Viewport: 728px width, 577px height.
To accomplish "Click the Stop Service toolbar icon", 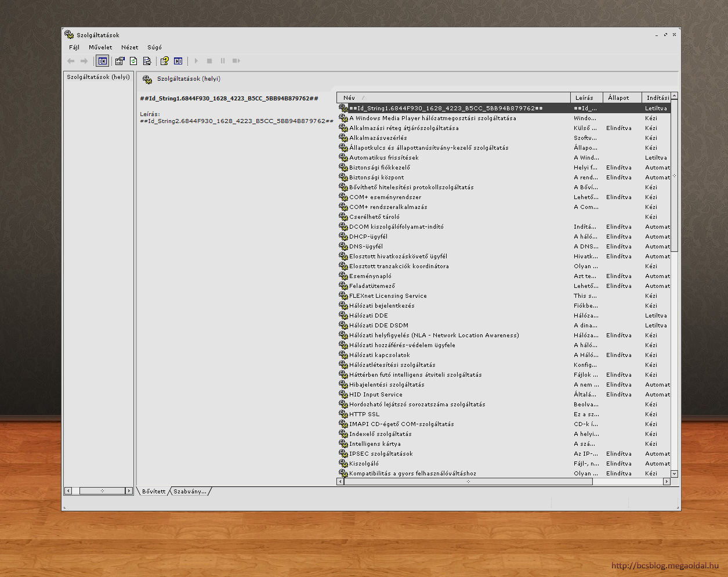I will (209, 61).
